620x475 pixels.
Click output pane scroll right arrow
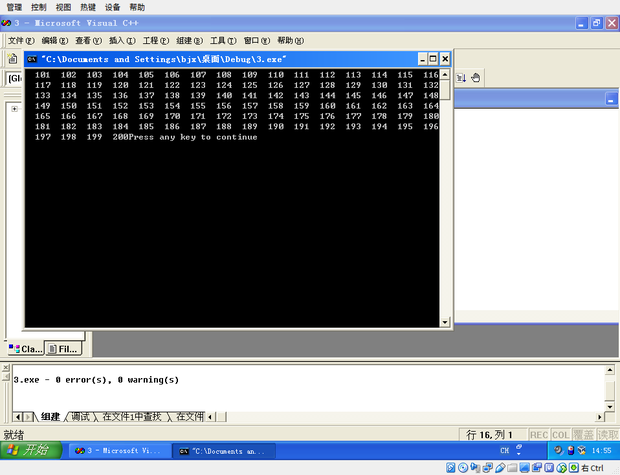600,416
